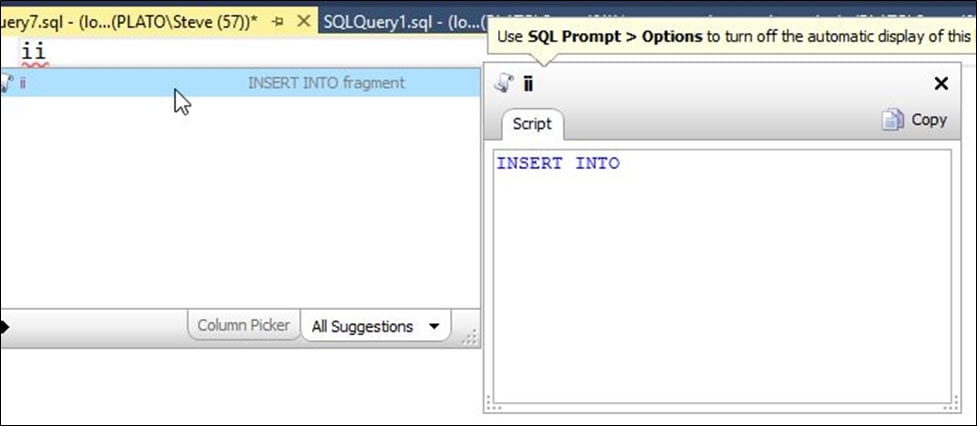977x426 pixels.
Task: Click the resize grip of suggestions box
Action: tap(470, 337)
